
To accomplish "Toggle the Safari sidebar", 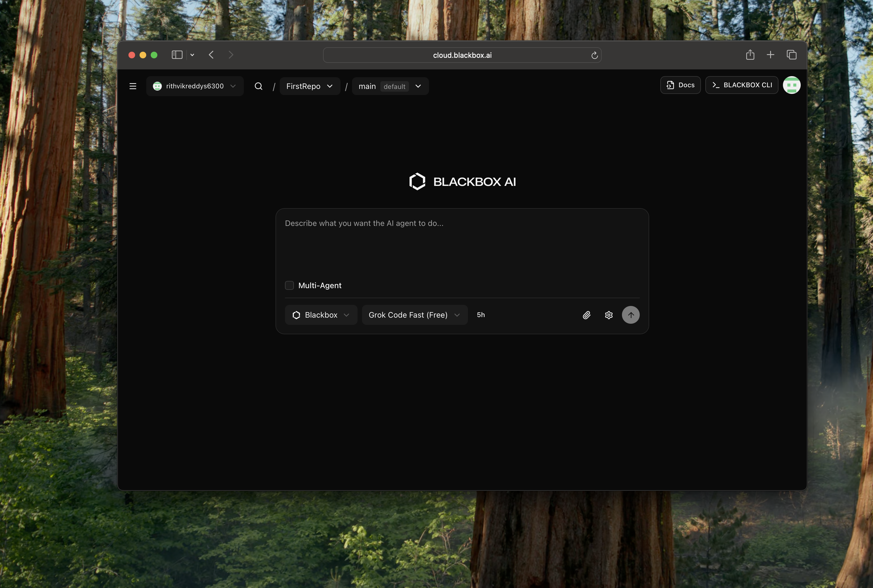I will [177, 55].
